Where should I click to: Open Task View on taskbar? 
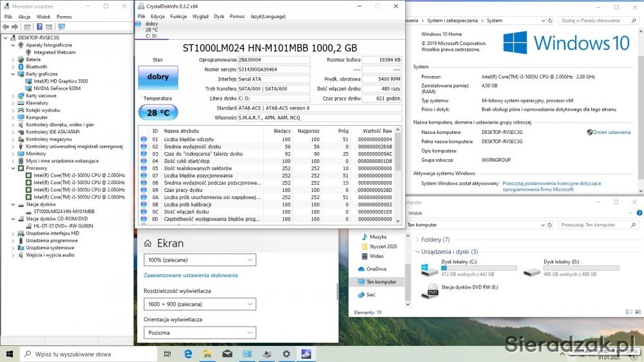coord(167,354)
